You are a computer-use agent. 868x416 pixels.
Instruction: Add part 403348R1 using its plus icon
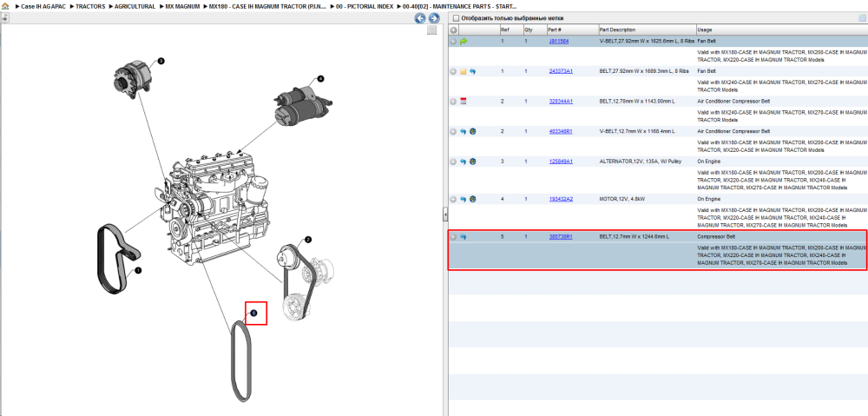tap(453, 131)
